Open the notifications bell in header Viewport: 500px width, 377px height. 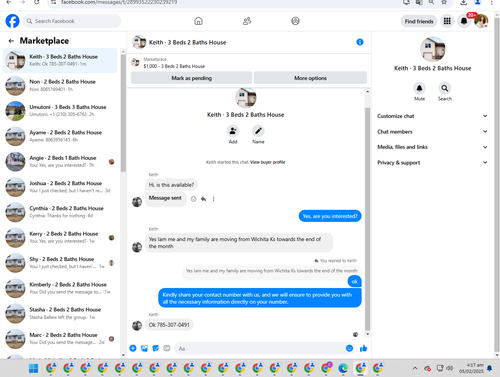tap(464, 21)
